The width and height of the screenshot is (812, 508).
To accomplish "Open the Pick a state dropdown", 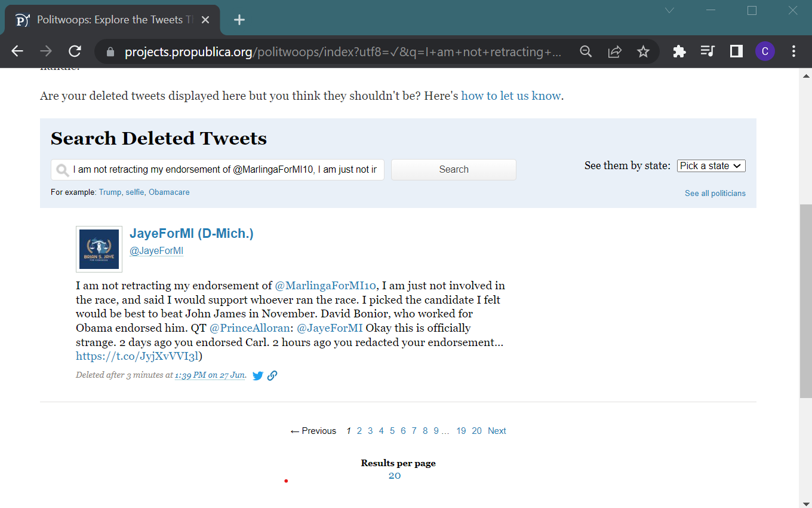I will [x=711, y=166].
